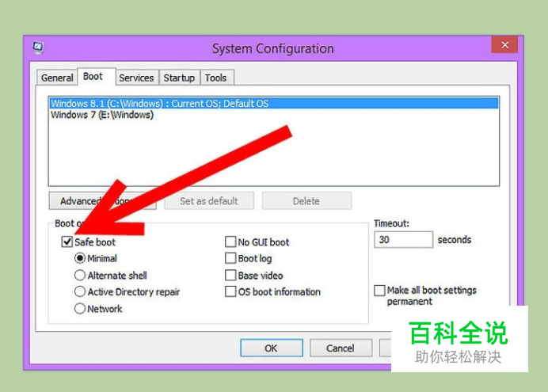Click the Delete boot entry button
This screenshot has width=548, height=392.
pyautogui.click(x=306, y=201)
